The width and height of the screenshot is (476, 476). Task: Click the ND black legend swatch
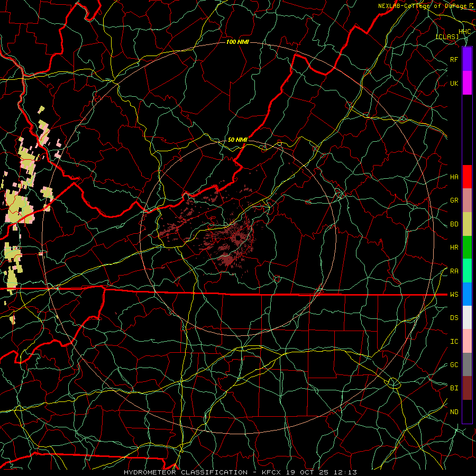467,411
